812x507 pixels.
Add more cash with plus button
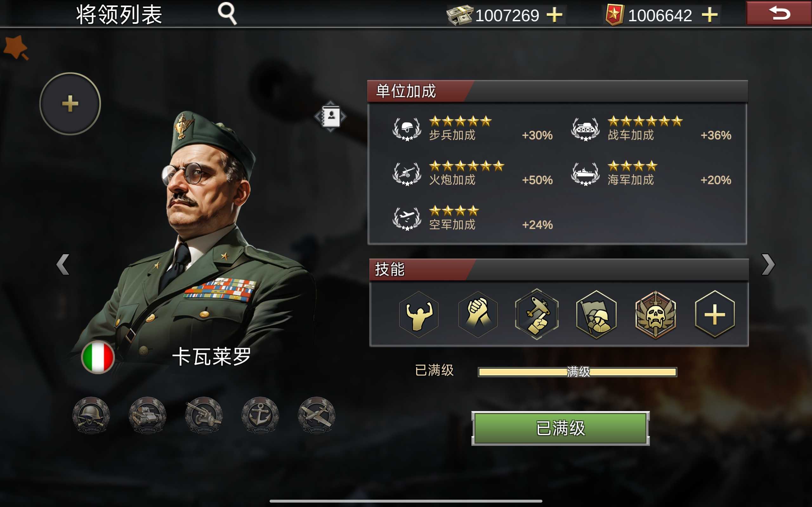click(554, 15)
